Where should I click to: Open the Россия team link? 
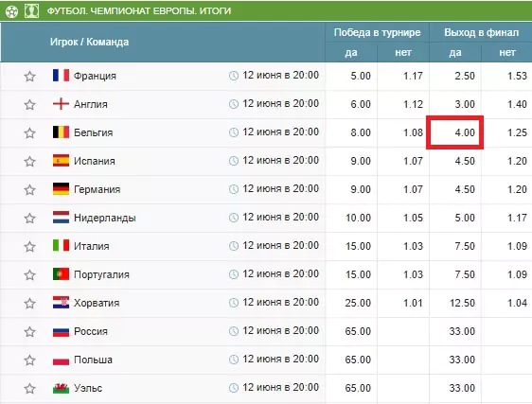click(x=91, y=331)
